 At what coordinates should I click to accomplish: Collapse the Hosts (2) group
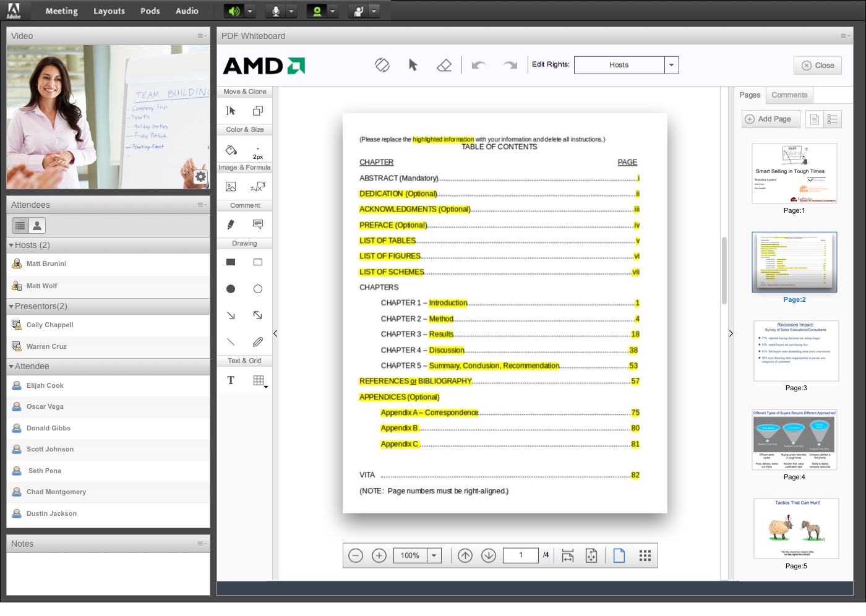coord(11,246)
